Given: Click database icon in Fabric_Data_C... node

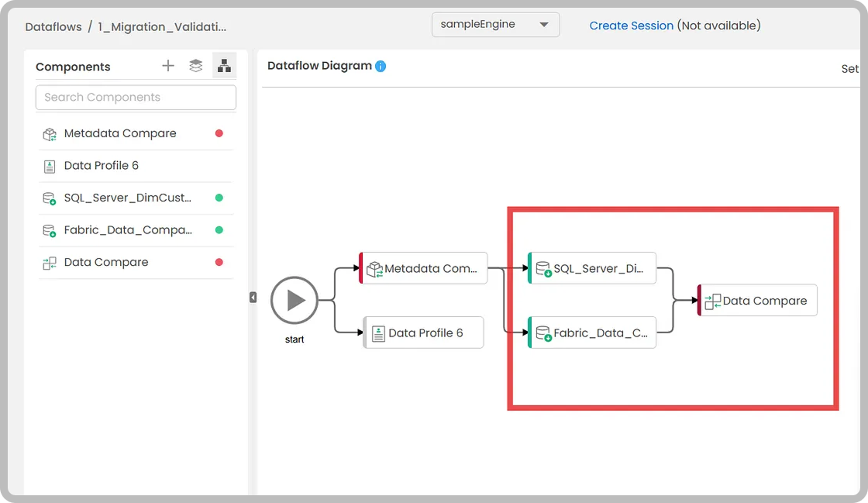Looking at the screenshot, I should [x=543, y=334].
